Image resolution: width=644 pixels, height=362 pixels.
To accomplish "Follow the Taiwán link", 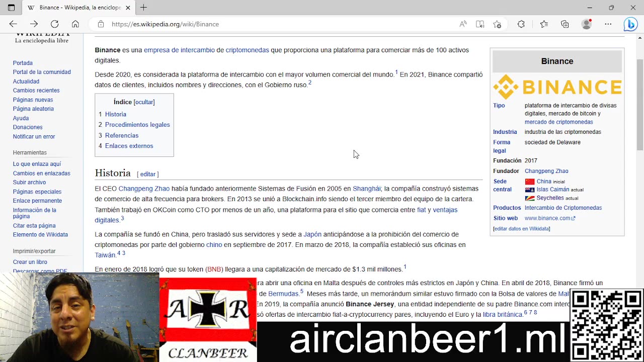I will tap(105, 255).
